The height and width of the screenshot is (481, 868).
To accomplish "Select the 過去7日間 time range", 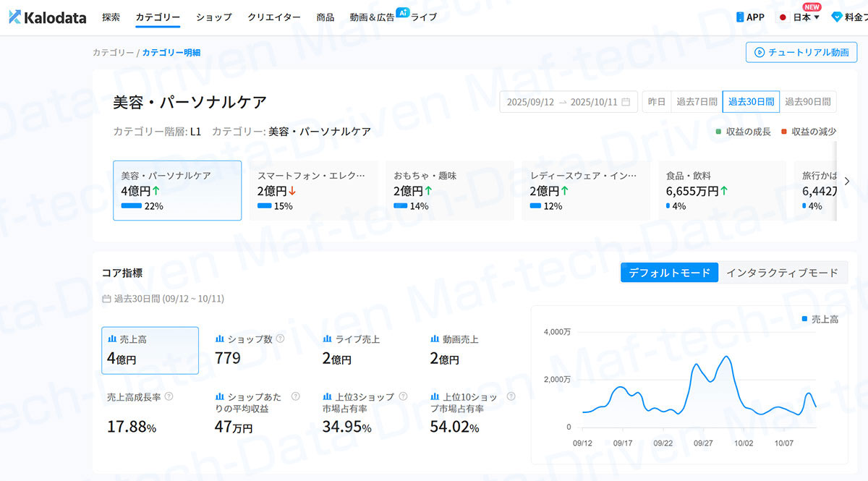I will pos(697,102).
